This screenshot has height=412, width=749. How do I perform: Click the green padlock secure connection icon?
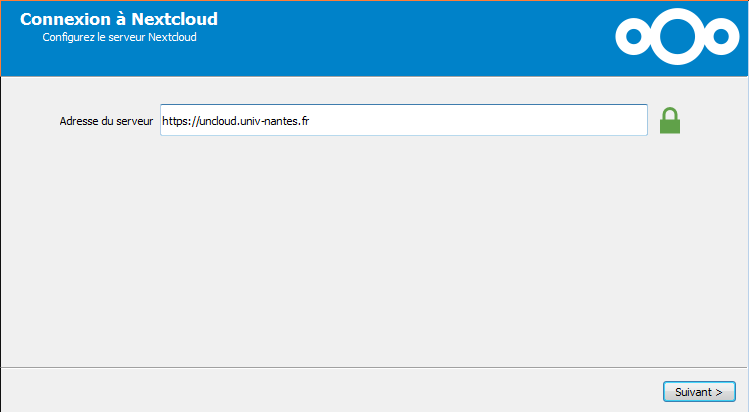tap(670, 120)
